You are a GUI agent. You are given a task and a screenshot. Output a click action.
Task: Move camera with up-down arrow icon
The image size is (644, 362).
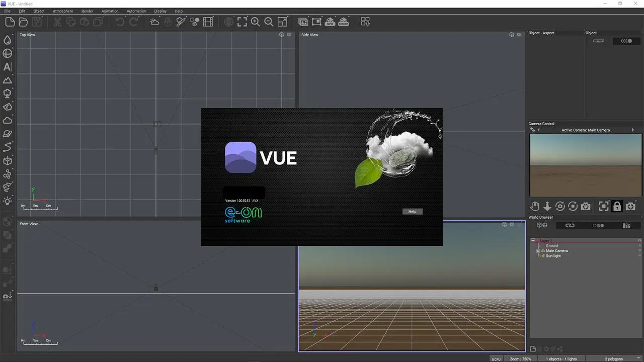tap(547, 206)
